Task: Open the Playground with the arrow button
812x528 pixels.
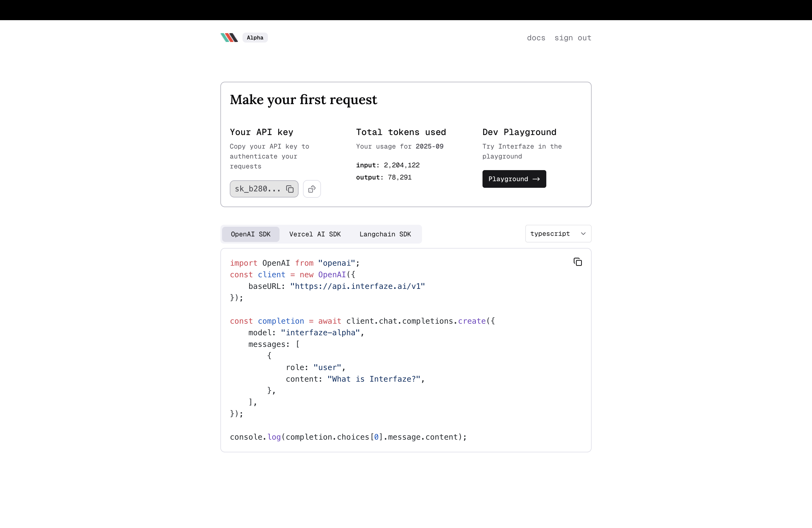Action: [514, 179]
